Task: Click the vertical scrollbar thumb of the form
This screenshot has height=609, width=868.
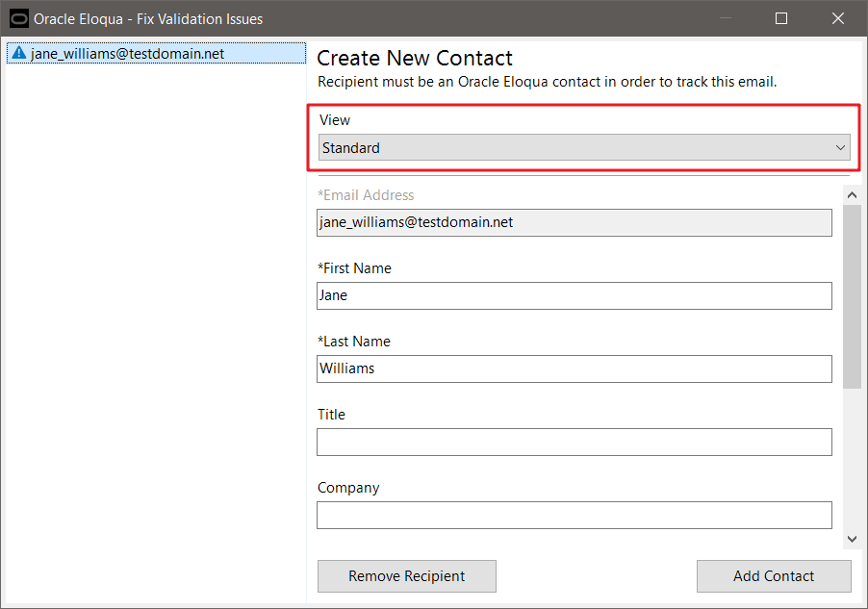Action: [852, 298]
